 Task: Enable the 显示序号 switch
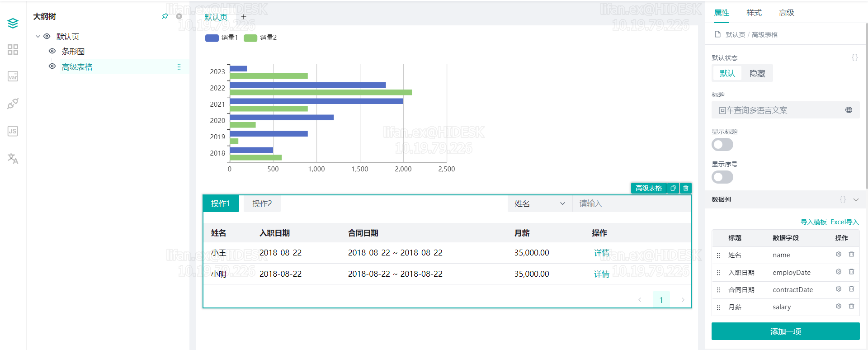pos(722,177)
